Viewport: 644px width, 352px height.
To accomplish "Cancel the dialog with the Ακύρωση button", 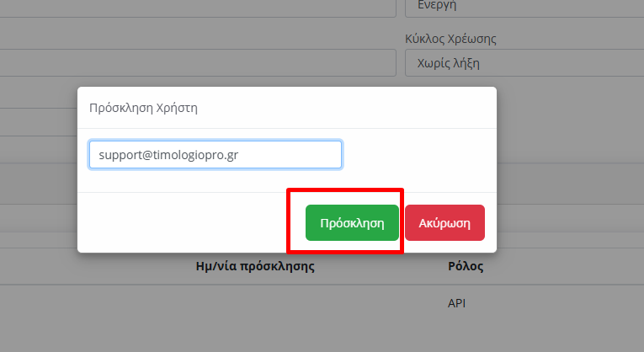I will tap(444, 222).
